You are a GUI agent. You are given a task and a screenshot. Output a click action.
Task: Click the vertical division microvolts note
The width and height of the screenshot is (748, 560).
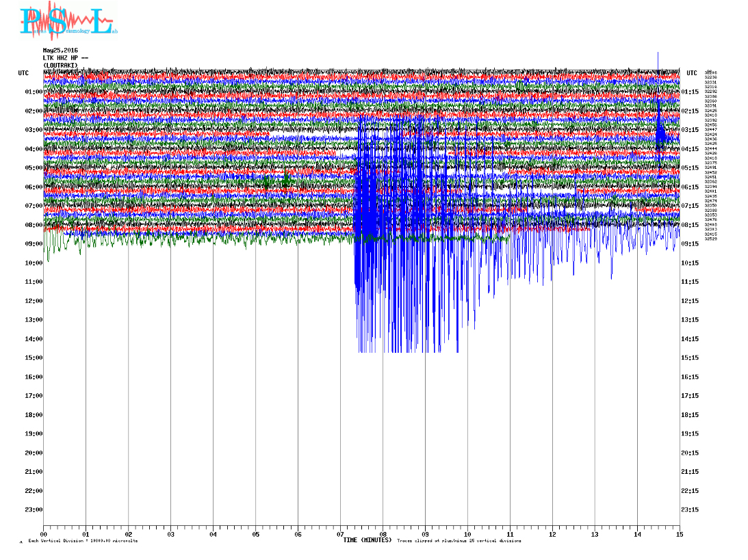[x=83, y=541]
